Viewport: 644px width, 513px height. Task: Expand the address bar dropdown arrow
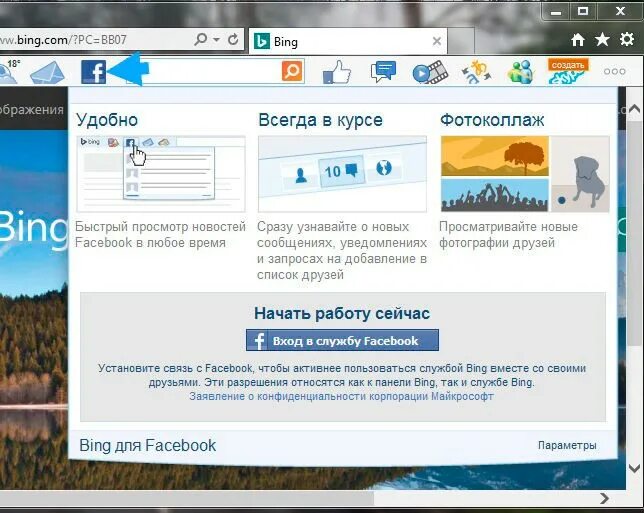pyautogui.click(x=216, y=40)
